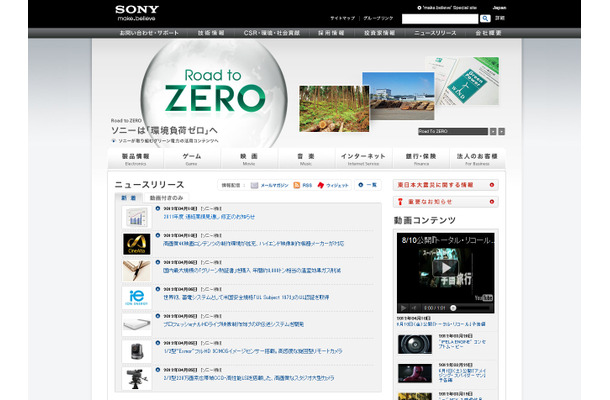
Task: Open the 投資家情報 menu item
Action: coord(380,33)
